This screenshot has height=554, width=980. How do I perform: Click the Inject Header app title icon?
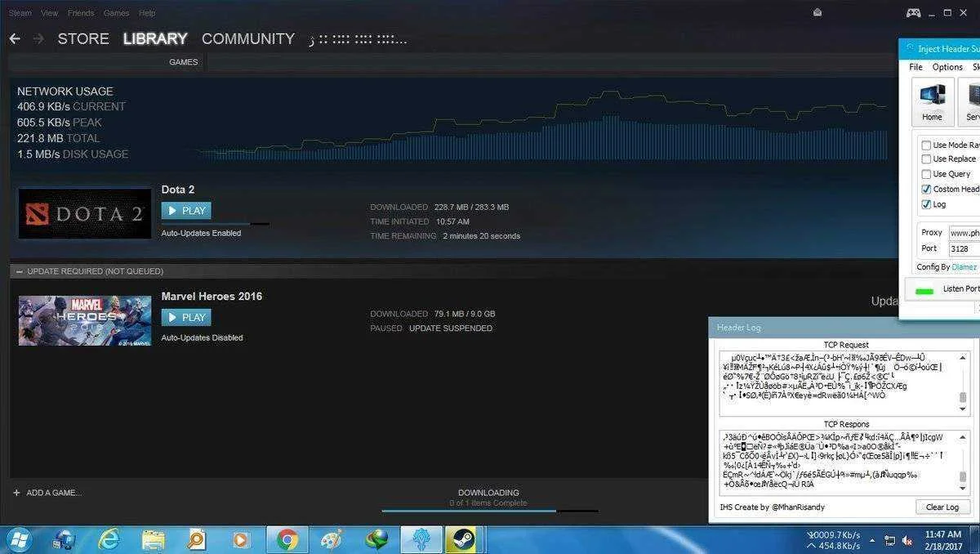(909, 48)
